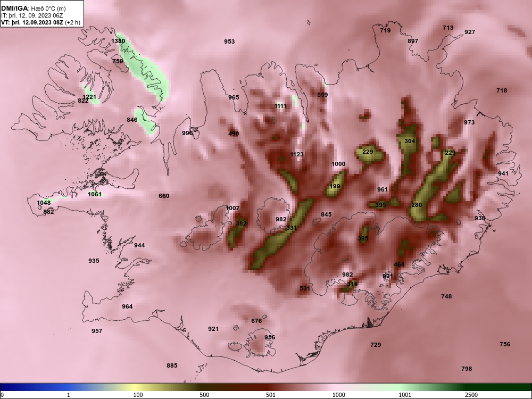Click the map value '938'
The width and height of the screenshot is (532, 399).
point(480,218)
